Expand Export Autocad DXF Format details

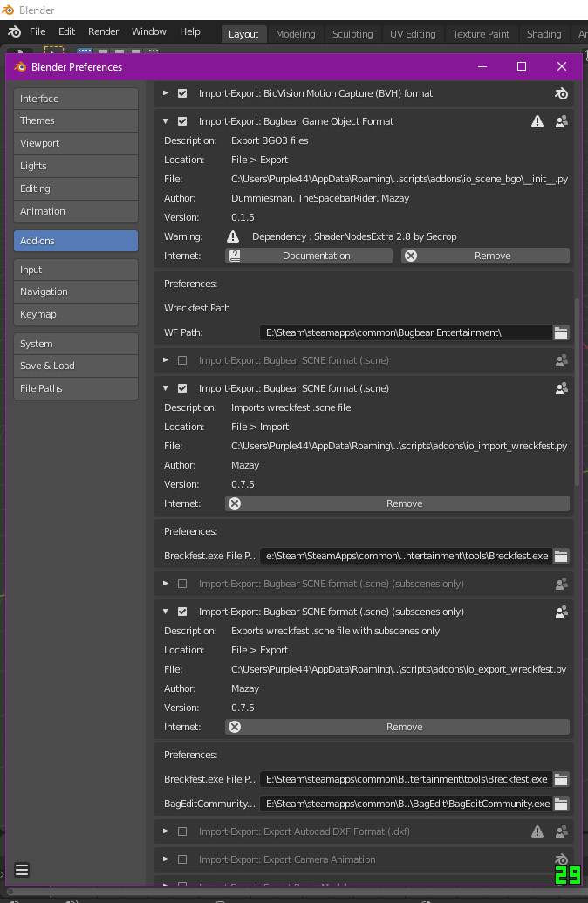165,831
